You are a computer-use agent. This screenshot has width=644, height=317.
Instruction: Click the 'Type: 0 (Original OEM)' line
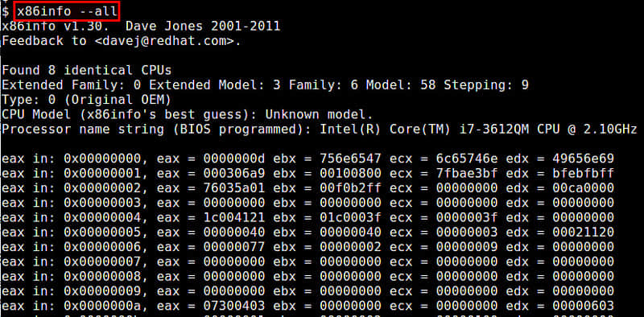(86, 100)
